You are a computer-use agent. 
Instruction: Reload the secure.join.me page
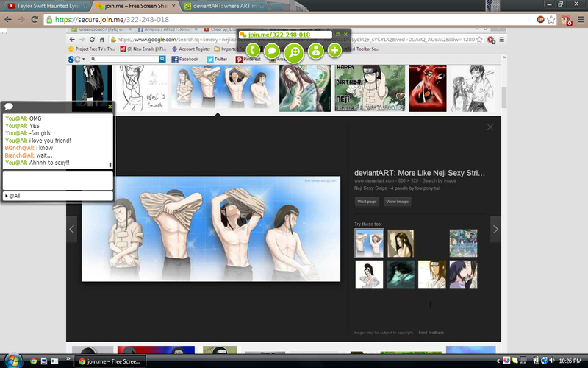[x=35, y=20]
